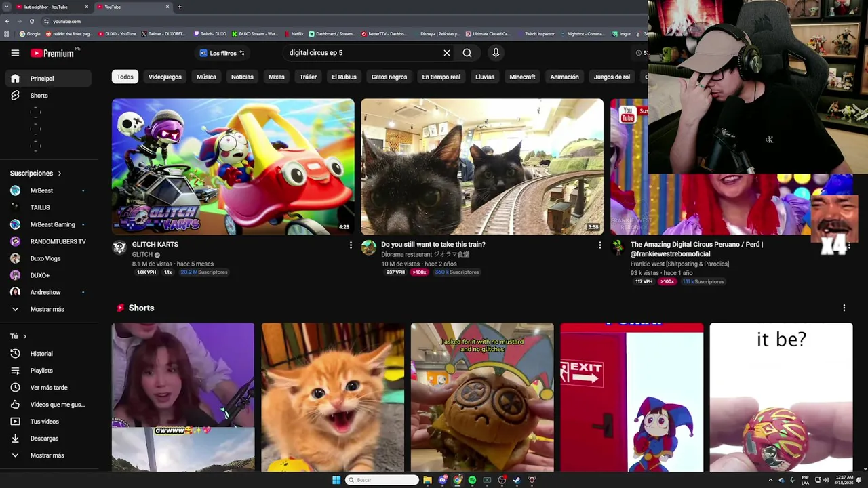Go back in browser history
The image size is (868, 488).
[7, 21]
